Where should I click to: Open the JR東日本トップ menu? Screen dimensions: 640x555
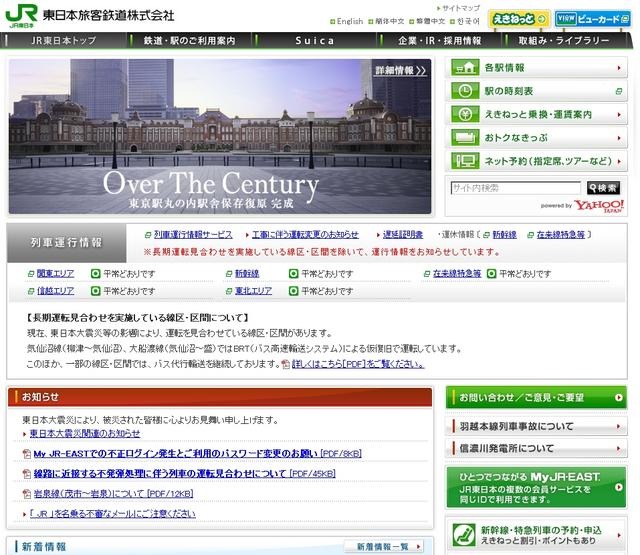pos(63,41)
